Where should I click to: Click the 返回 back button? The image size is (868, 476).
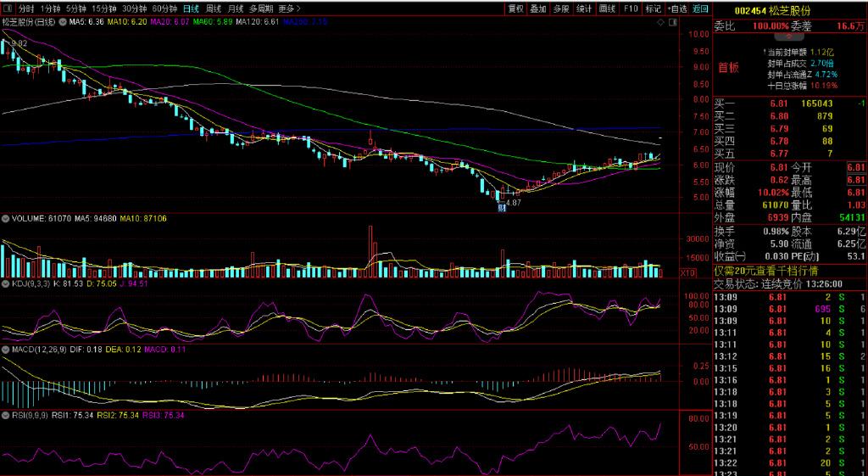[700, 8]
